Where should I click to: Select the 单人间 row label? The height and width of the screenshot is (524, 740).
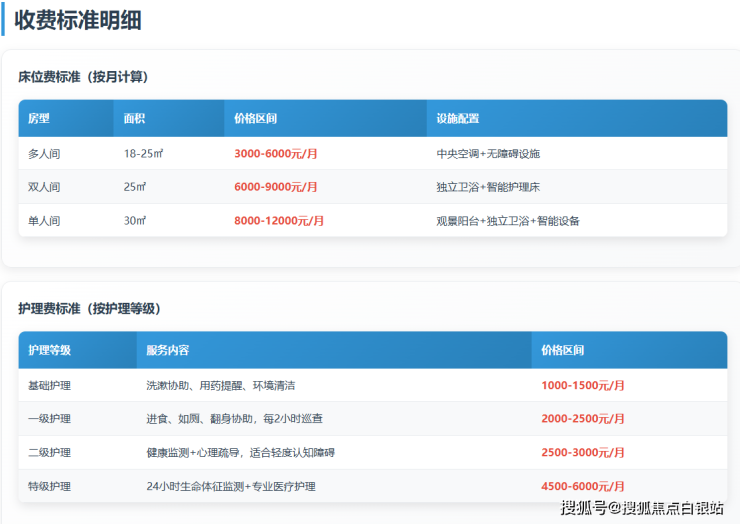[44, 221]
